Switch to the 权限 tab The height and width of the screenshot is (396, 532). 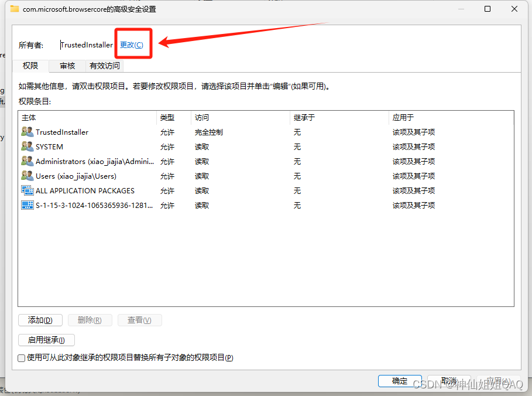point(30,66)
